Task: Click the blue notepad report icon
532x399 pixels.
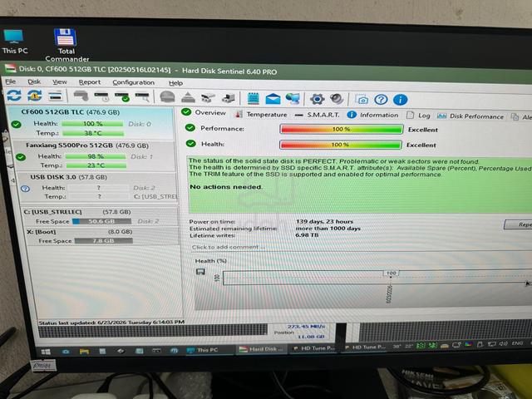Action: (x=253, y=99)
